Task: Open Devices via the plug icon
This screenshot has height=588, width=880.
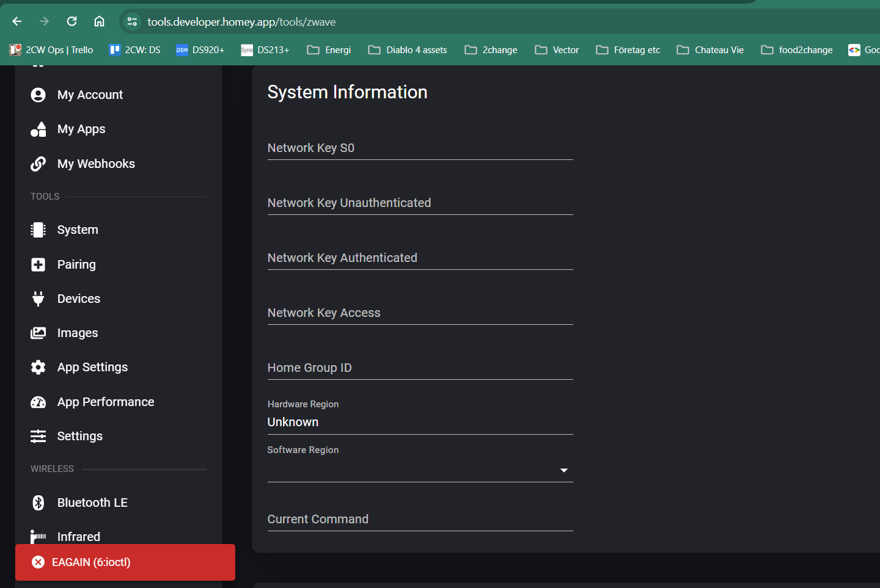Action: click(38, 299)
